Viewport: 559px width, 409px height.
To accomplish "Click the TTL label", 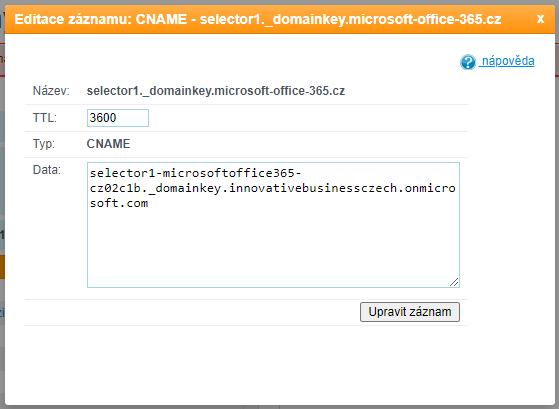I will click(x=45, y=118).
